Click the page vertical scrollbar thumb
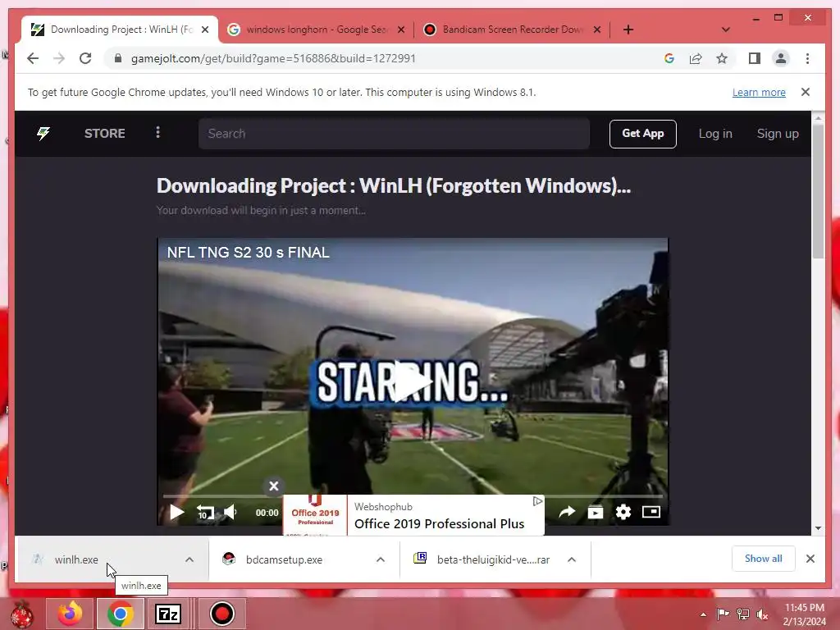Viewport: 840px width, 630px height. pos(818,190)
